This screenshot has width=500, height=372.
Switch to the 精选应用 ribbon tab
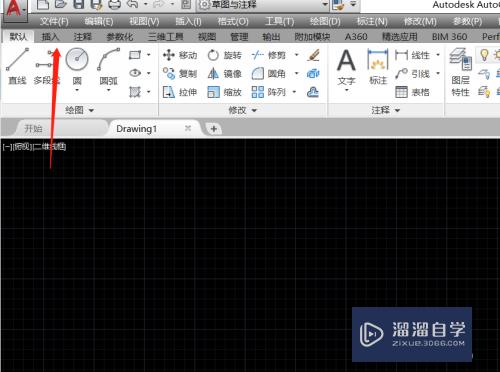[x=400, y=36]
